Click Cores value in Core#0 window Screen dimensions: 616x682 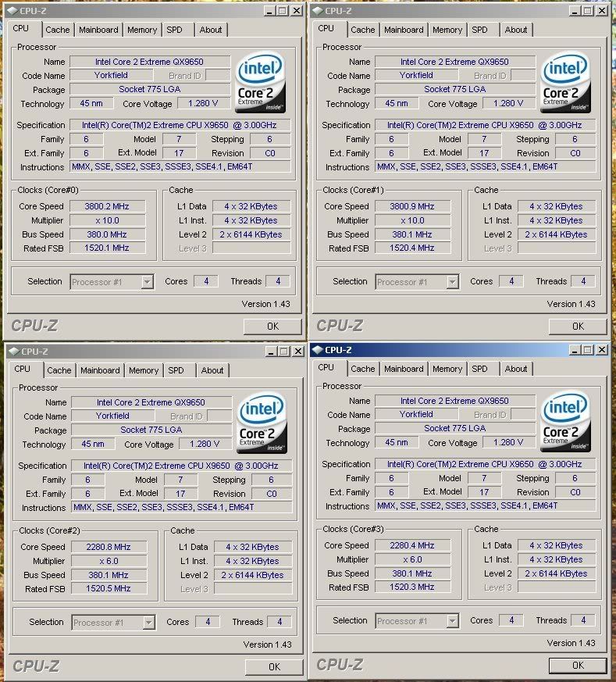pos(206,281)
